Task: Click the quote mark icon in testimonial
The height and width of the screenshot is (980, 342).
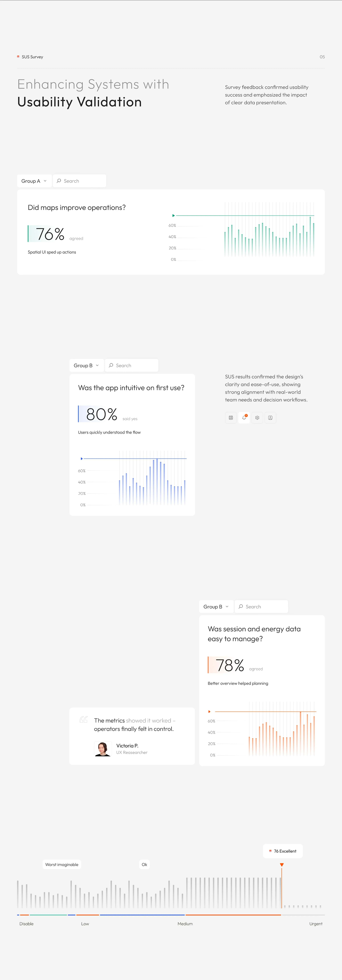Action: click(x=84, y=719)
